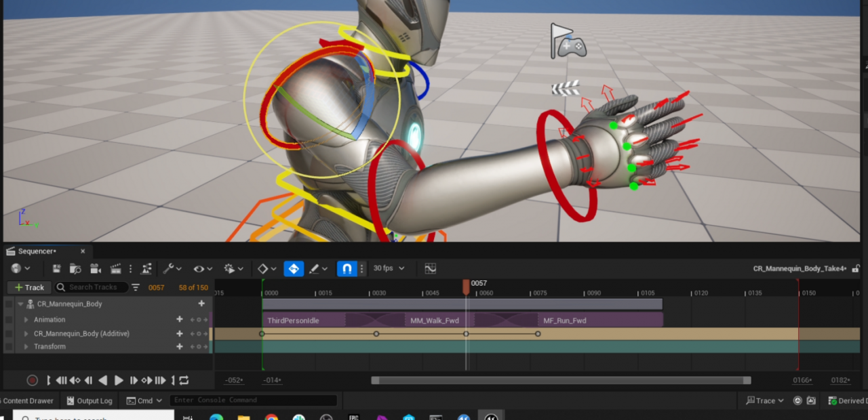868x420 pixels.
Task: Click the green plus Track button
Action: point(29,288)
